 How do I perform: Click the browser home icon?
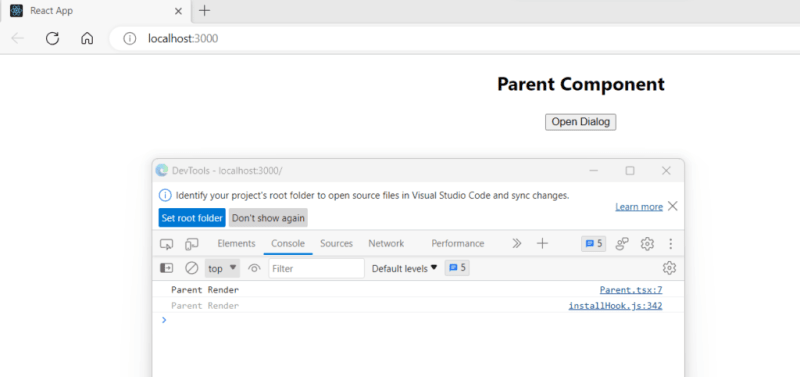click(87, 38)
